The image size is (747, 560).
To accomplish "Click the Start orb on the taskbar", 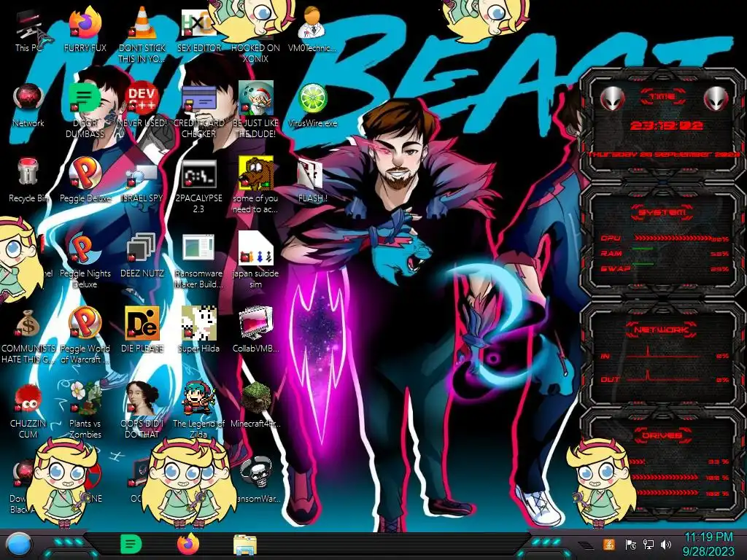I will 19,544.
